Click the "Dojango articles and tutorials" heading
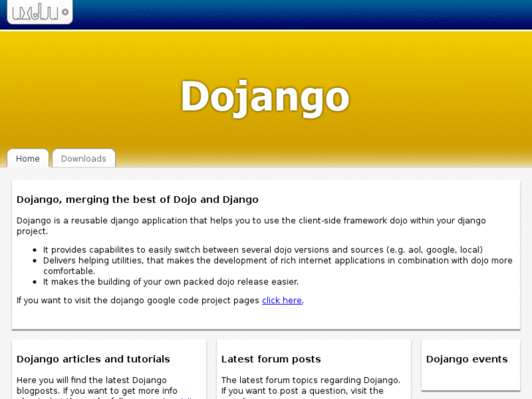 tap(94, 359)
